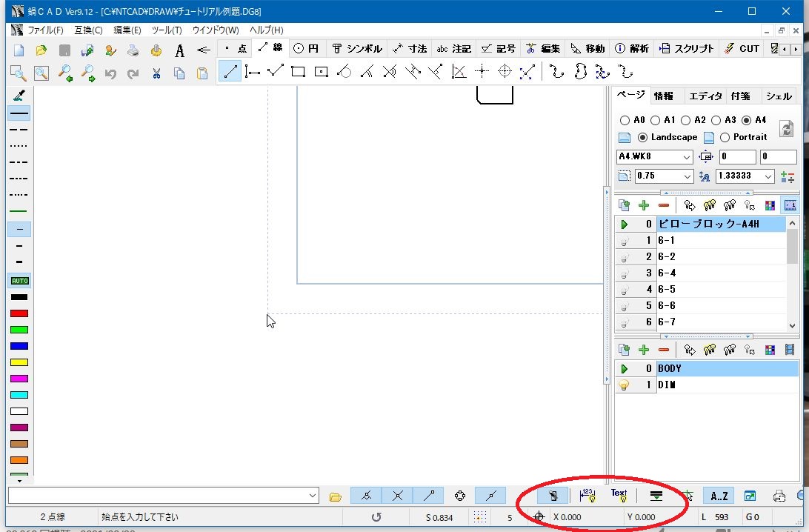The height and width of the screenshot is (532, 809).
Task: Switch to the 円 tool tab
Action: tap(307, 48)
